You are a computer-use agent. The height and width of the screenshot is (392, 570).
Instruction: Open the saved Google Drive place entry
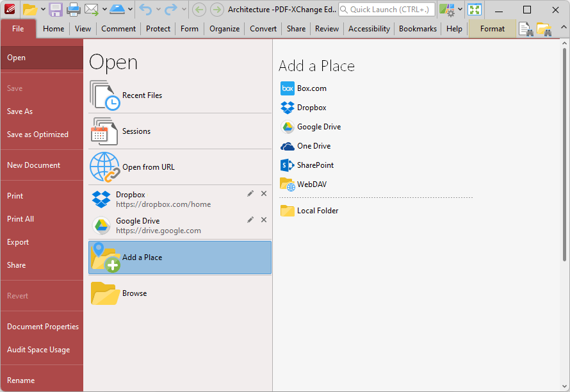[180, 225]
